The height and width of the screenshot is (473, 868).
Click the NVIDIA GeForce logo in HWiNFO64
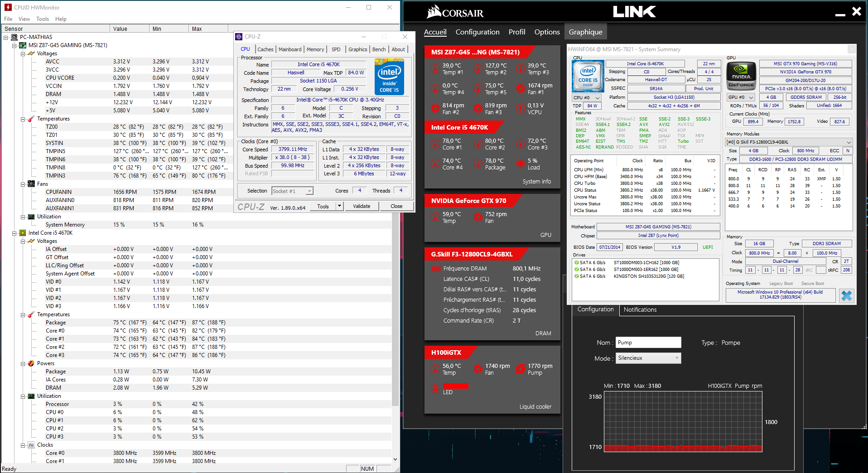742,76
